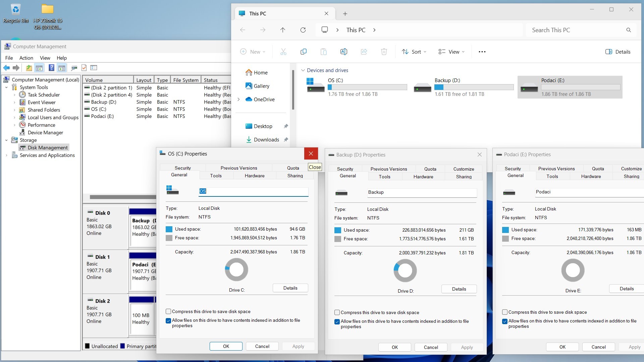Image resolution: width=644 pixels, height=362 pixels.
Task: Toggle the Details pane button in File Explorer
Action: coord(618,52)
